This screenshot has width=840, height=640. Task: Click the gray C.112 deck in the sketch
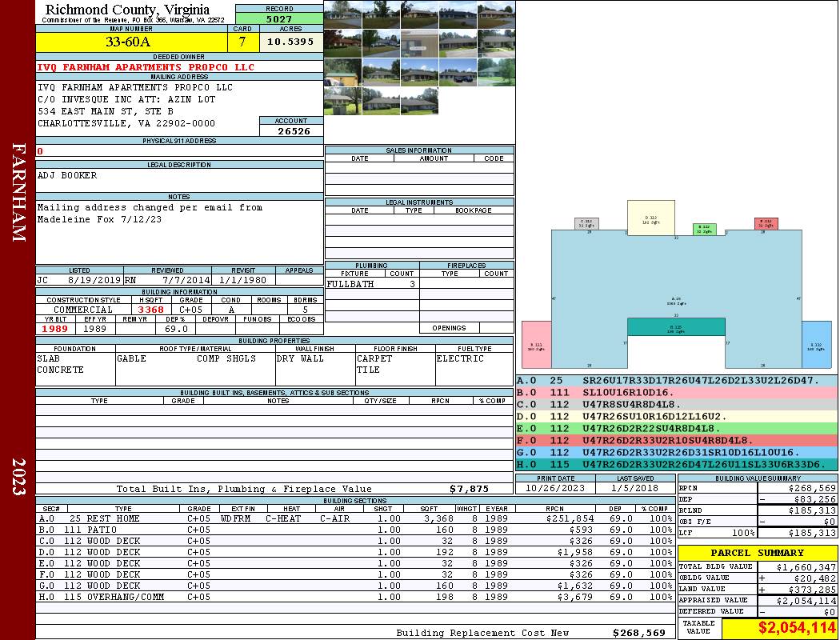click(x=586, y=224)
